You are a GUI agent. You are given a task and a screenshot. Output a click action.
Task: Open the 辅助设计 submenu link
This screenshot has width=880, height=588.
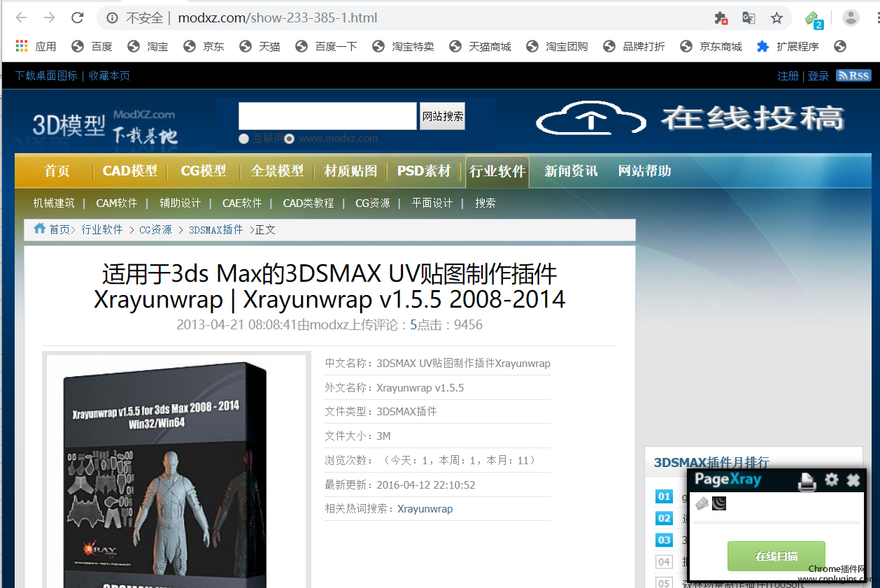(180, 203)
